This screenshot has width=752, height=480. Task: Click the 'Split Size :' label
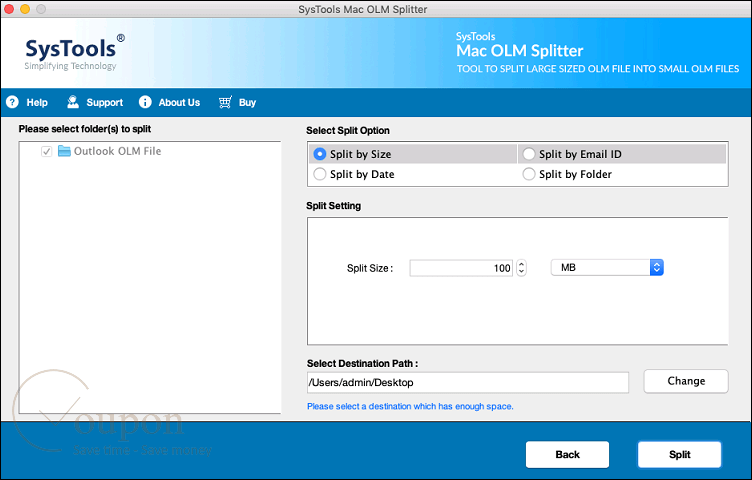(x=370, y=269)
